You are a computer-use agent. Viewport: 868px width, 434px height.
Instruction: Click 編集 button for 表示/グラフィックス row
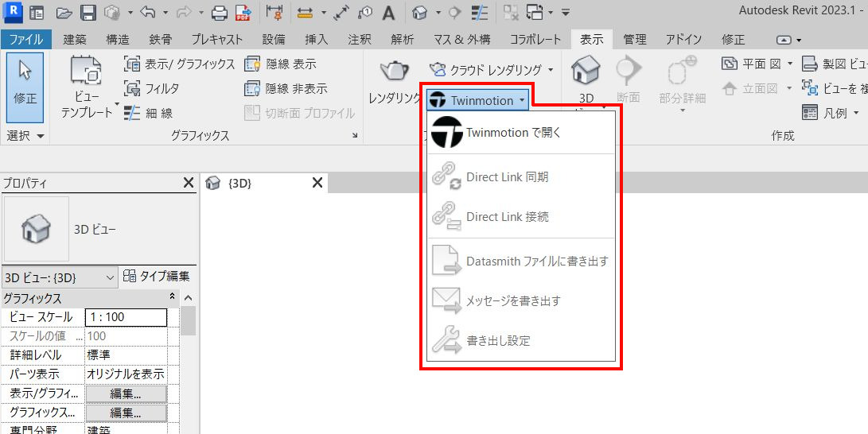point(126,393)
